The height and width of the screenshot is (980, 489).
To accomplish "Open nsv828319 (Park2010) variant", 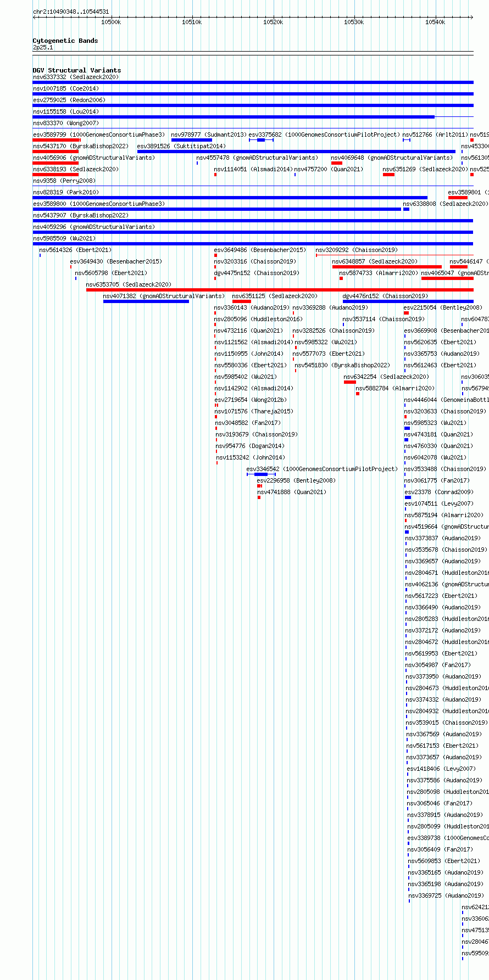I will (66, 193).
